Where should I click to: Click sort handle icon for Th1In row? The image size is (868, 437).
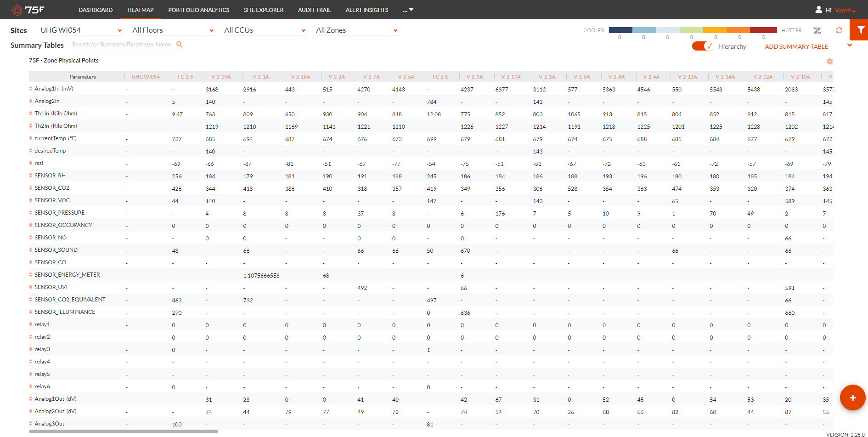click(31, 114)
